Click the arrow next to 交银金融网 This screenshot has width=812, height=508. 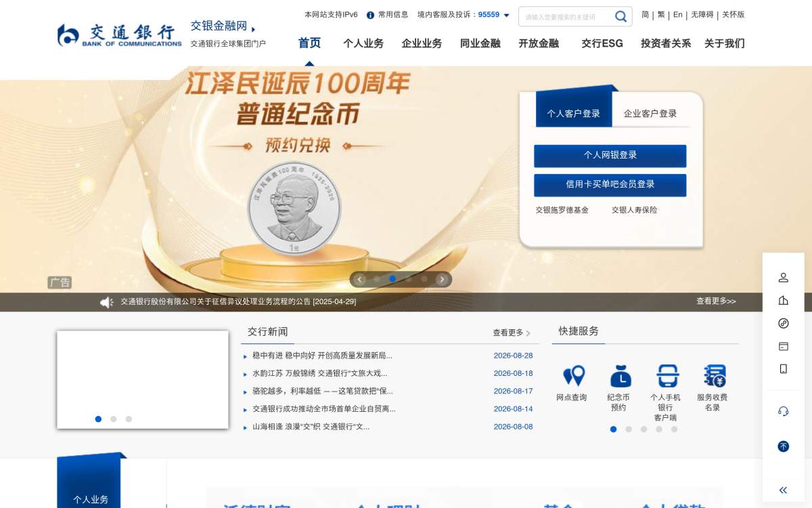[x=254, y=29]
